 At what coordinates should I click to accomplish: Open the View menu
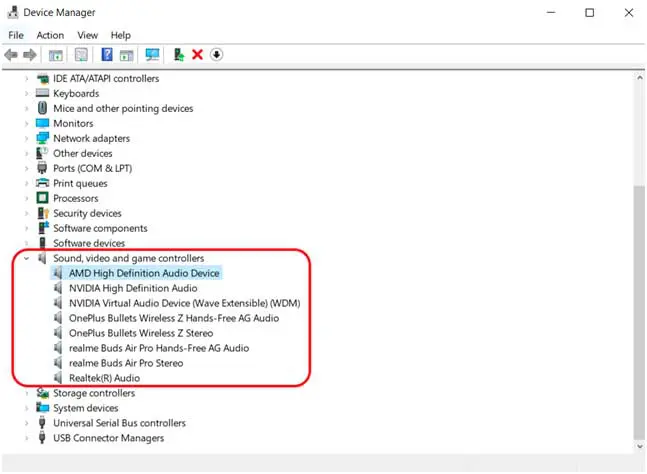click(x=87, y=35)
